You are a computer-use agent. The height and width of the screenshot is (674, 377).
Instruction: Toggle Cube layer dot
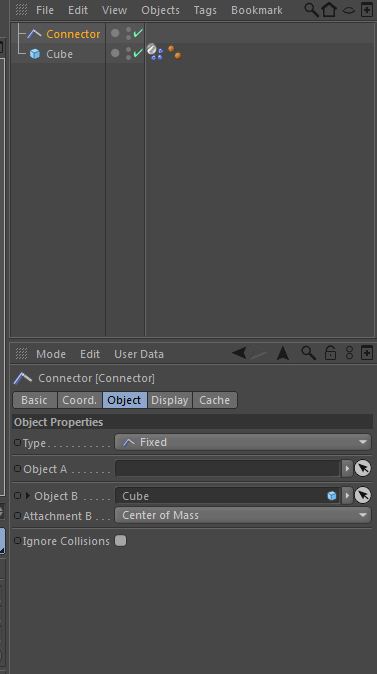point(115,53)
